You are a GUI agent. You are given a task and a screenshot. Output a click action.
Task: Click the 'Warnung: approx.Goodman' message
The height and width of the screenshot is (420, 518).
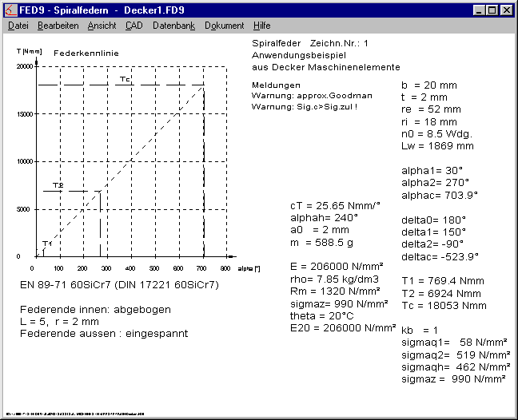coord(304,96)
